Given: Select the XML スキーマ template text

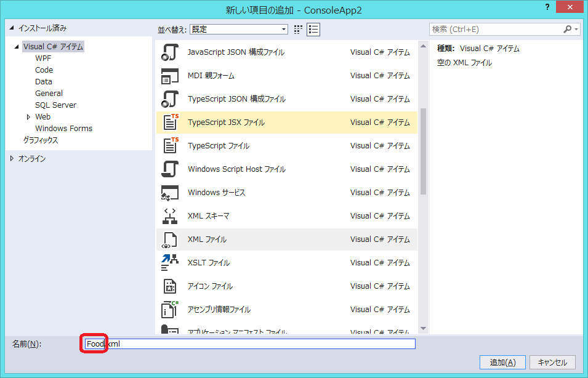Looking at the screenshot, I should (x=209, y=216).
